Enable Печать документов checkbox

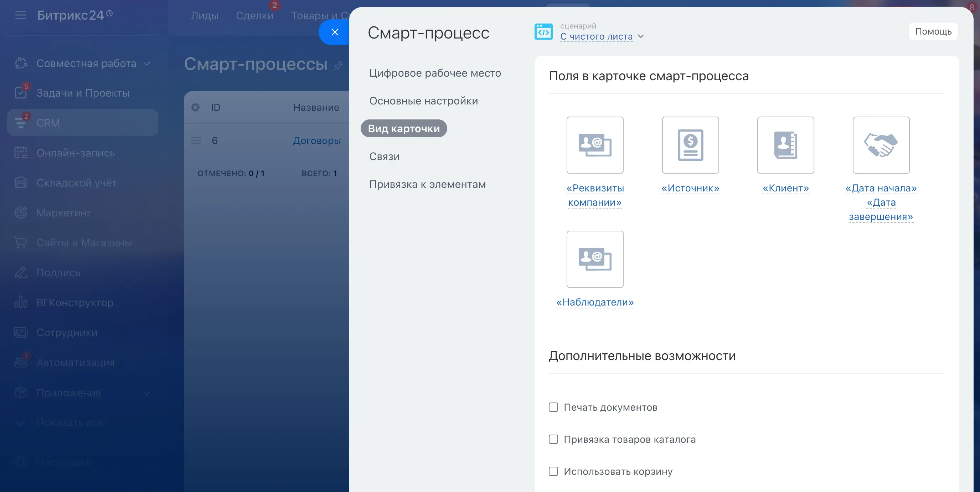pyautogui.click(x=553, y=407)
